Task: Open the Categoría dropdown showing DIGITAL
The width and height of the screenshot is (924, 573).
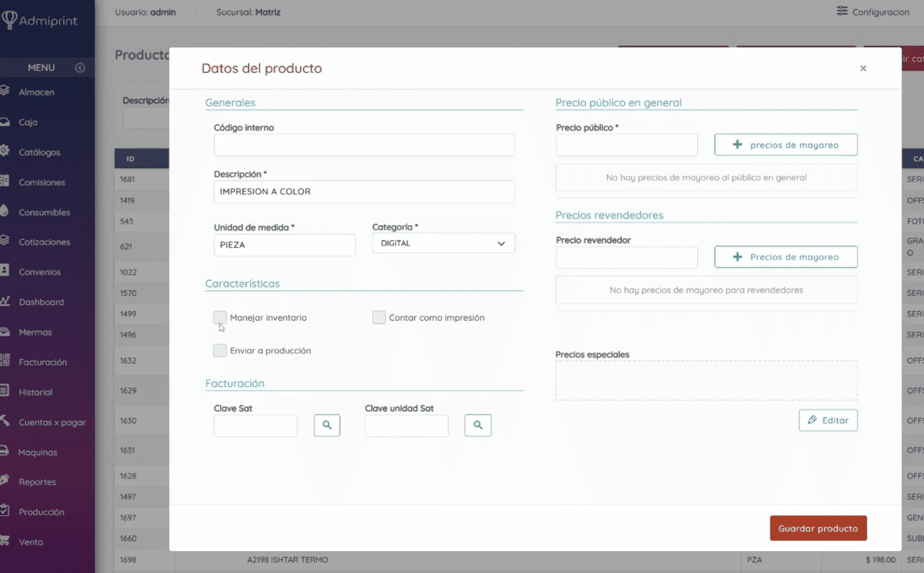Action: pyautogui.click(x=443, y=244)
